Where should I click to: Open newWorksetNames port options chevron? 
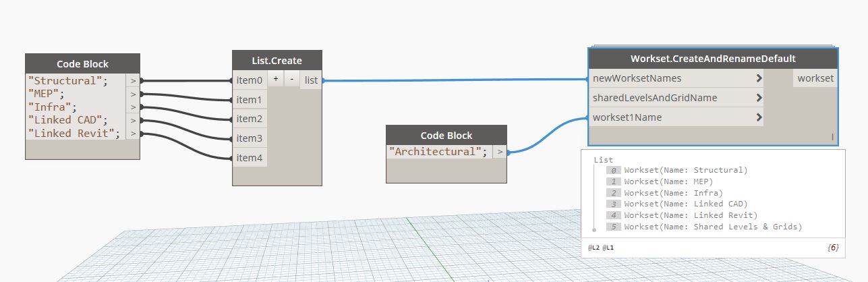(759, 78)
